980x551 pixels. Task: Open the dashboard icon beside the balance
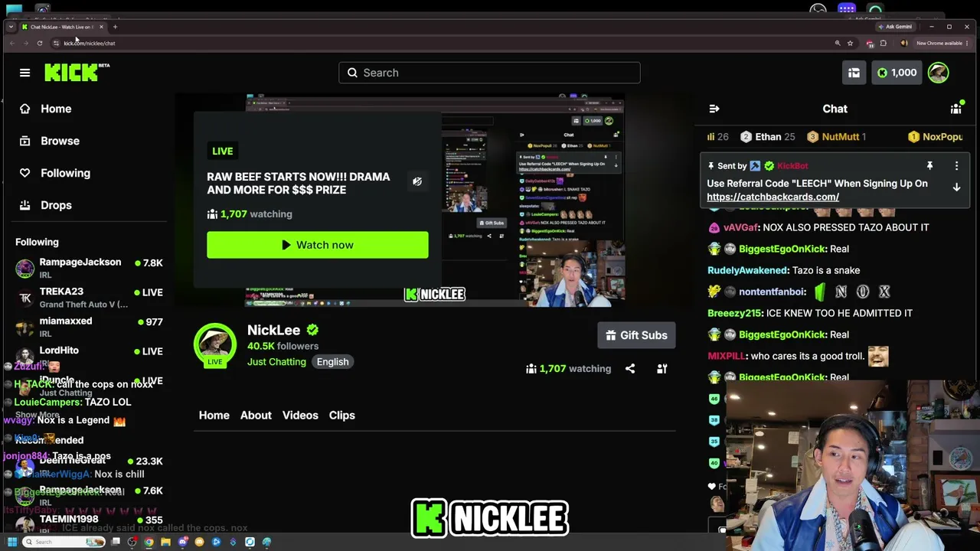[854, 73]
